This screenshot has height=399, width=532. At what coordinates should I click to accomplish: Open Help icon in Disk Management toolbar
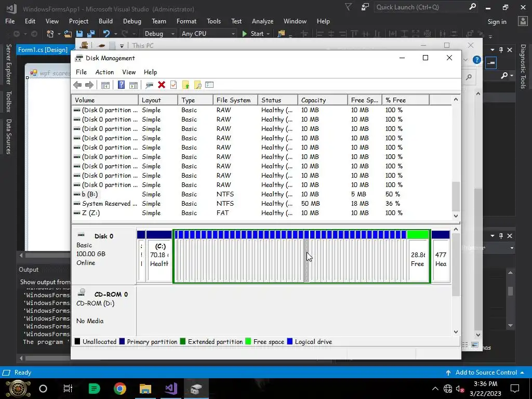121,85
